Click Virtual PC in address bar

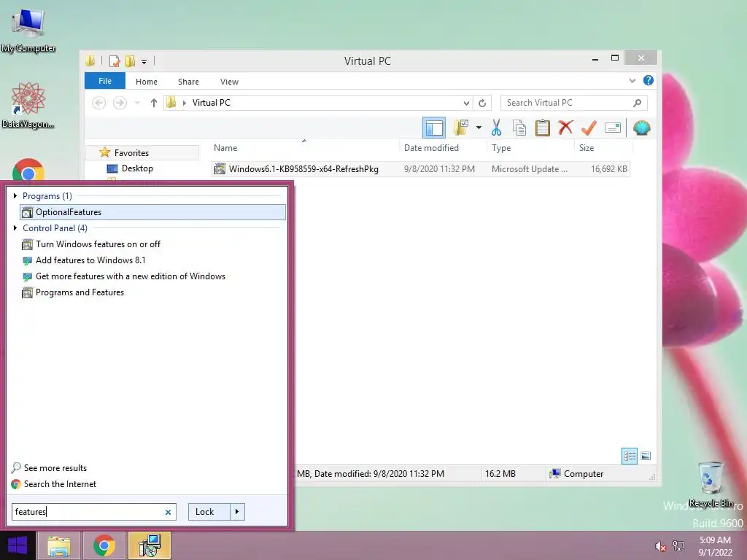[211, 103]
